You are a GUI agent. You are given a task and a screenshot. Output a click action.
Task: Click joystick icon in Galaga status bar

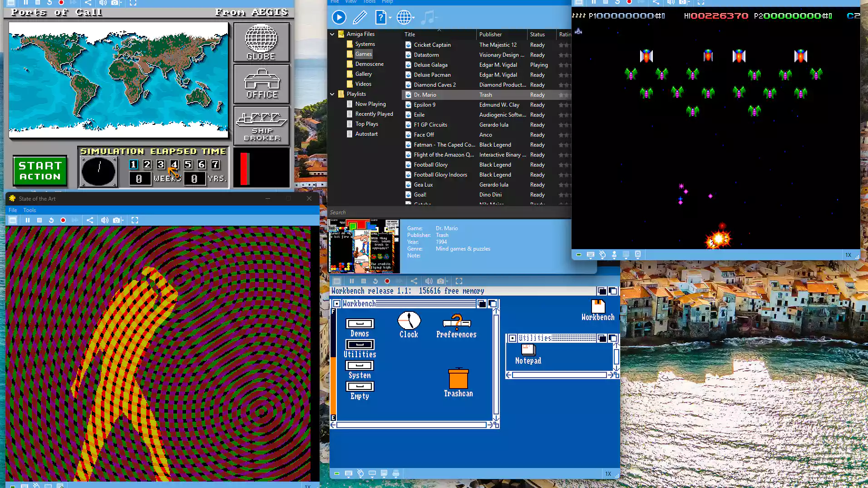[614, 255]
